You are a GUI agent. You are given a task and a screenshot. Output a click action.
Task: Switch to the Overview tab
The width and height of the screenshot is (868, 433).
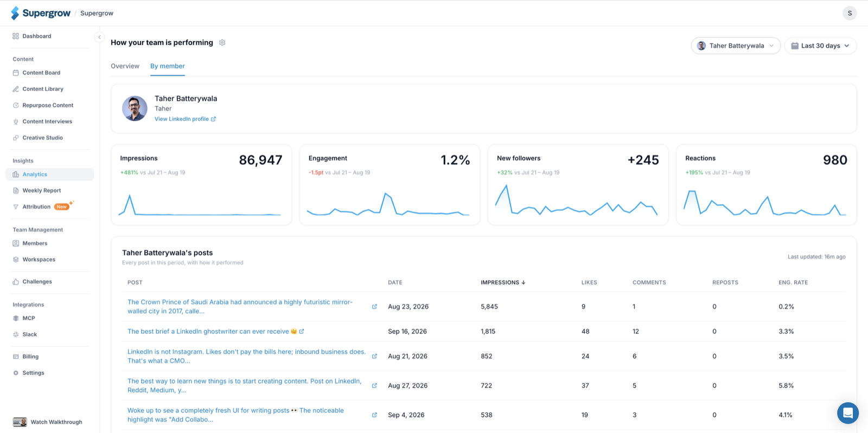pos(125,66)
